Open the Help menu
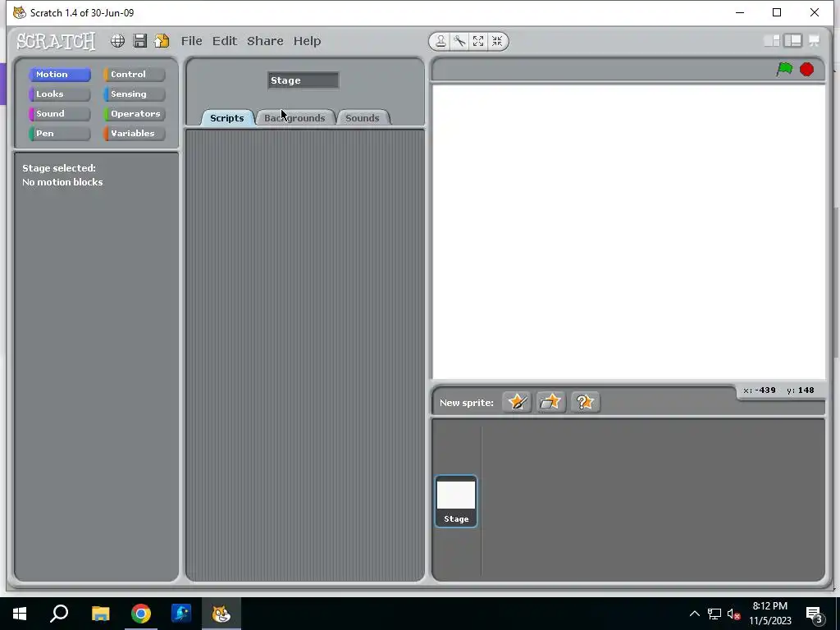The image size is (840, 630). (307, 41)
